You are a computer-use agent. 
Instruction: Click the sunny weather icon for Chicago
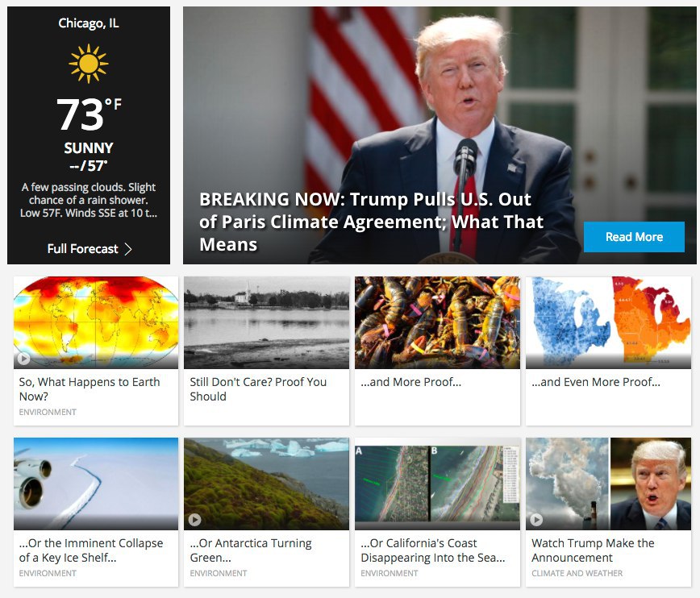pos(89,64)
